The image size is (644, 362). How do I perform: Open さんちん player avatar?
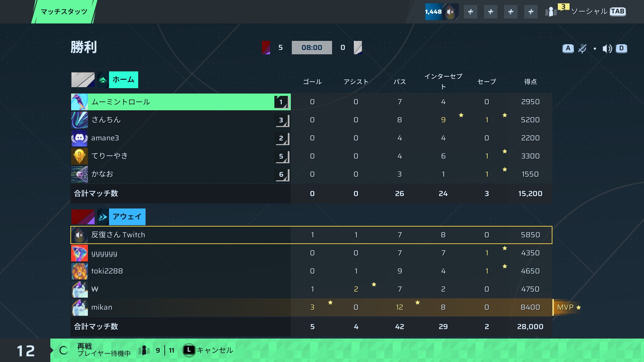79,120
